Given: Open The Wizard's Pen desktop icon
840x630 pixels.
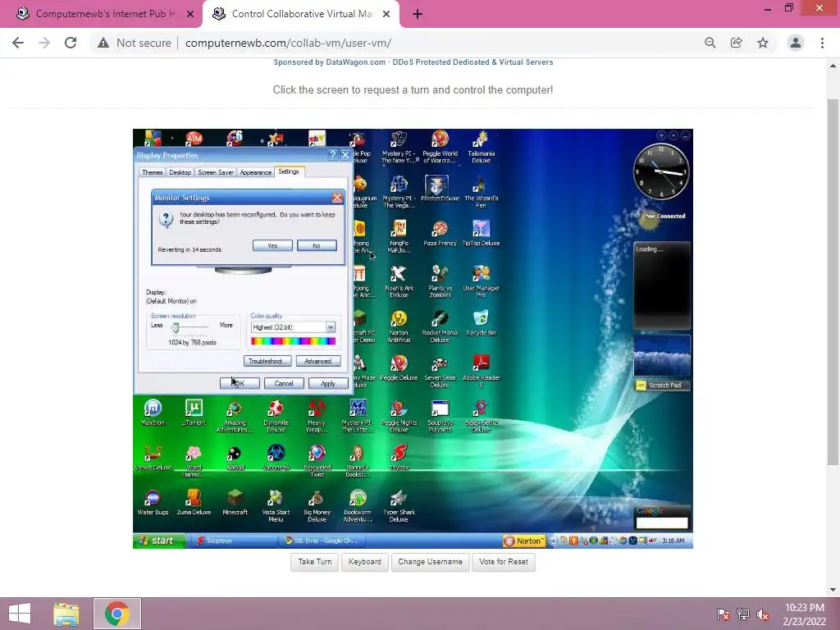Looking at the screenshot, I should pyautogui.click(x=481, y=192).
